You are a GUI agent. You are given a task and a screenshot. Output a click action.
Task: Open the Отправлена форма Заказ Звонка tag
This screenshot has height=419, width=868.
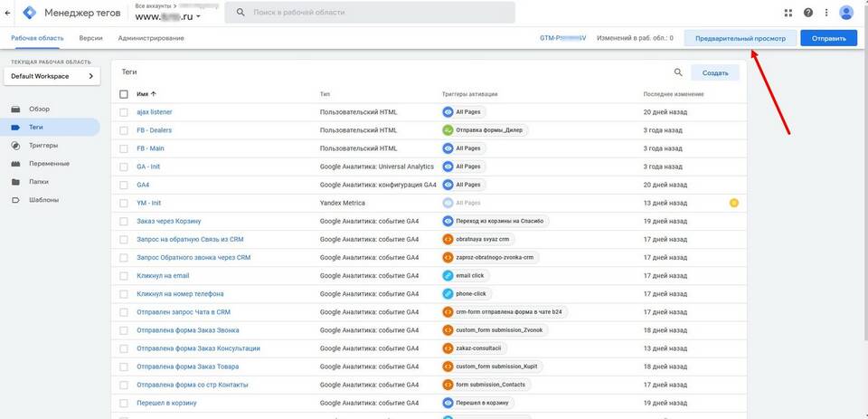(188, 330)
